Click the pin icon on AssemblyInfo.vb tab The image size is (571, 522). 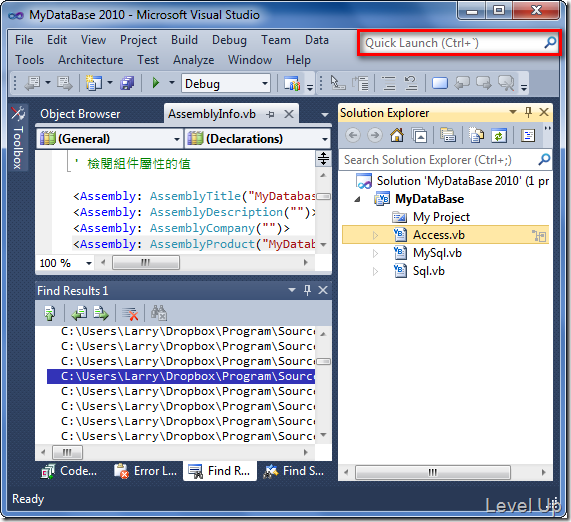[x=270, y=114]
